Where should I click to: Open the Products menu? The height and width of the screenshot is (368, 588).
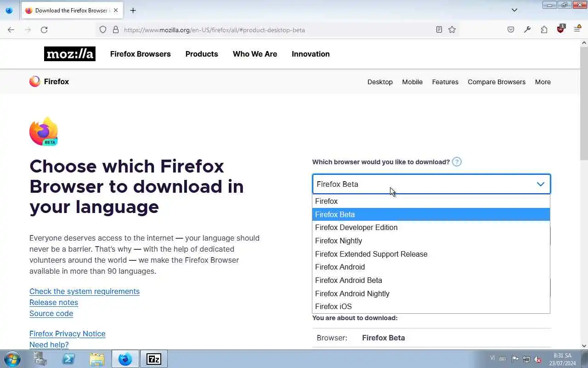pos(202,54)
